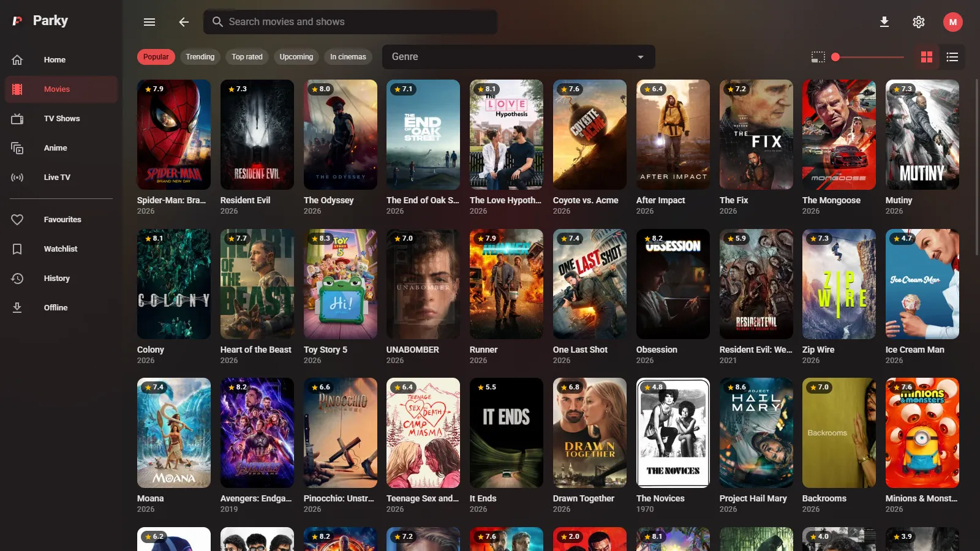980x551 pixels.
Task: Open Watchlist label in sidebar
Action: point(61,249)
